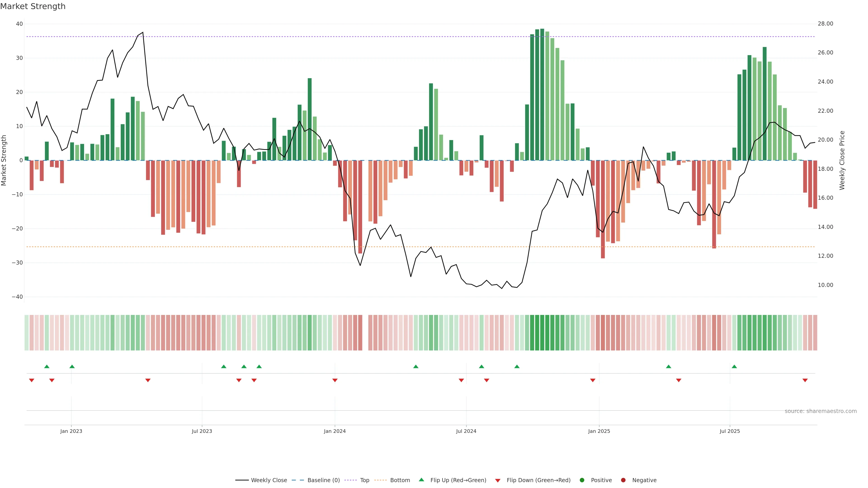Click the source: sharemaestro.com text

coord(821,411)
